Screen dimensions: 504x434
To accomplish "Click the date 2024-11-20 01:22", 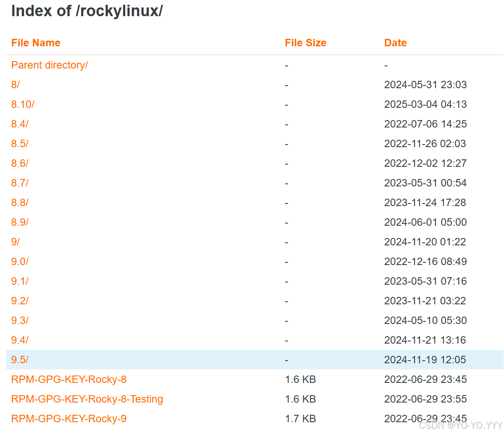I will pos(425,241).
